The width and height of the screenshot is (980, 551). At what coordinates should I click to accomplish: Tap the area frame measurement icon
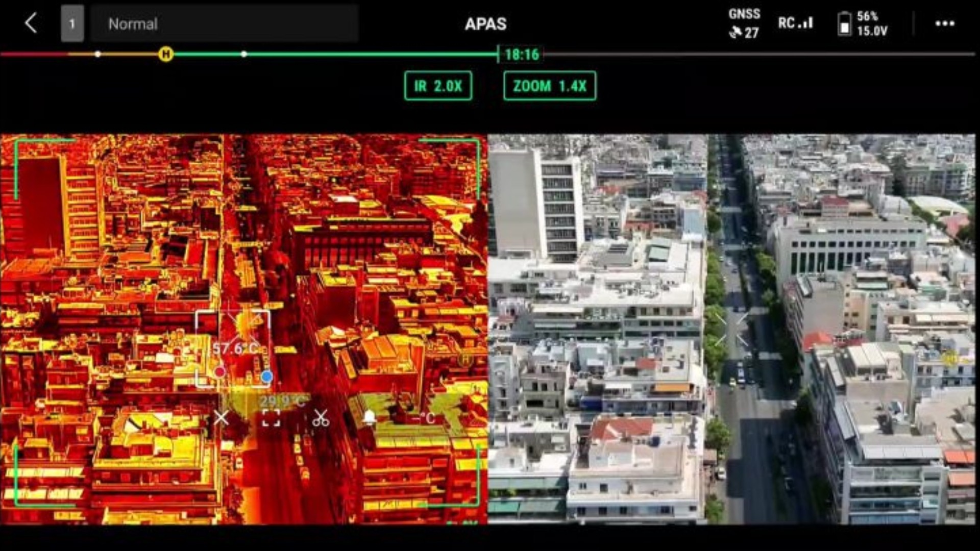tap(271, 418)
